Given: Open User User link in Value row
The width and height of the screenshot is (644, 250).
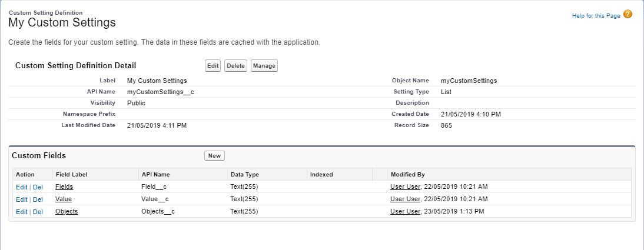Looking at the screenshot, I should tap(405, 199).
